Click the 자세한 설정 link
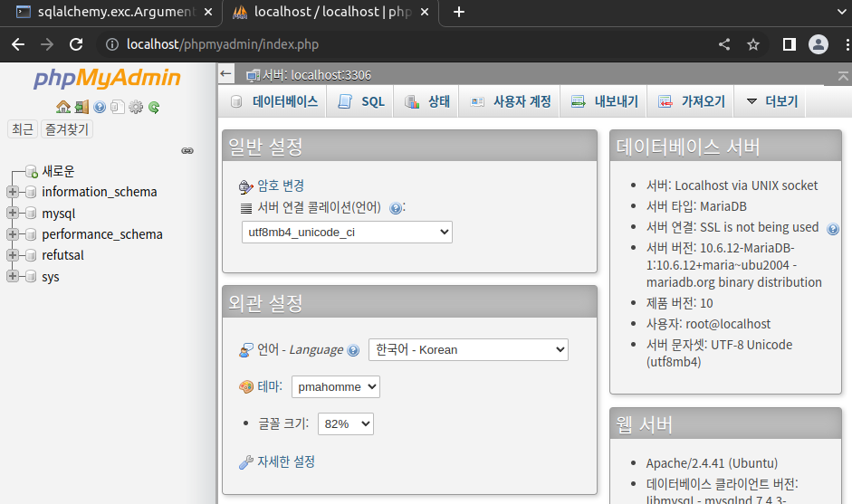The image size is (852, 504). point(286,461)
